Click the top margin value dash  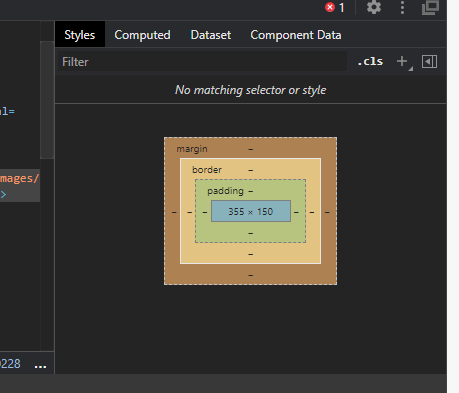[x=251, y=149]
